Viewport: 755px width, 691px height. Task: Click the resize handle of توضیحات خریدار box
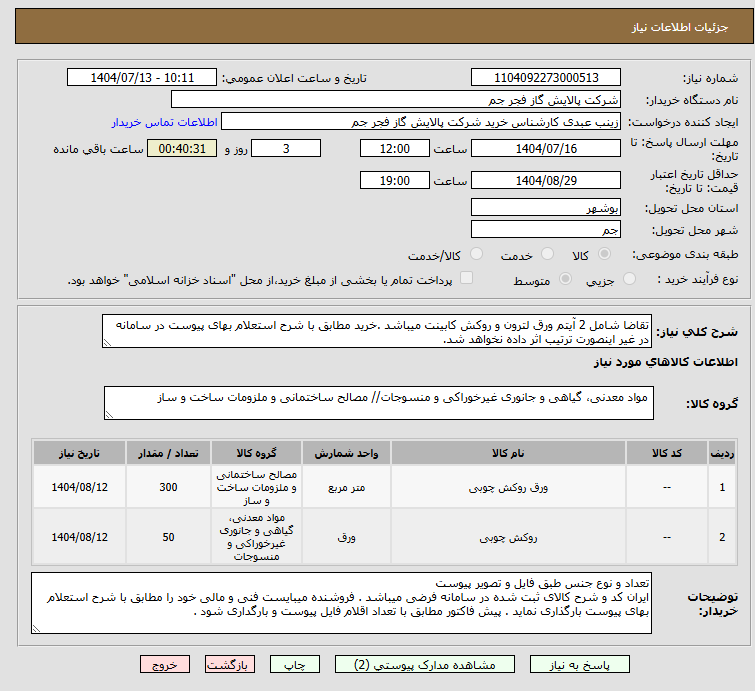tap(36, 628)
